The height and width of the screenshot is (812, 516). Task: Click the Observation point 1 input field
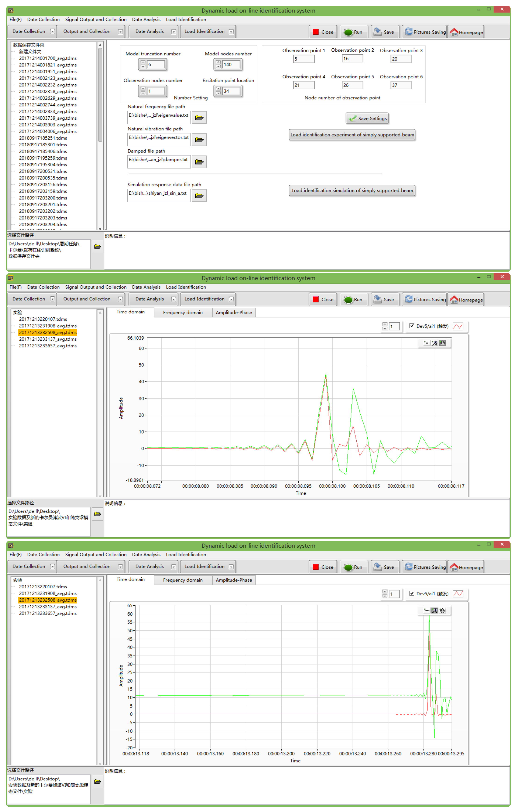pyautogui.click(x=304, y=59)
